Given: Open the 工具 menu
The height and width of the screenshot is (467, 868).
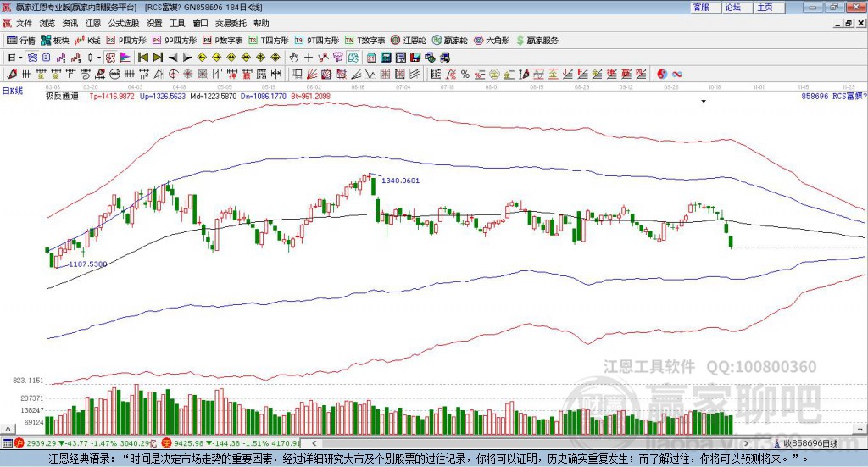Looking at the screenshot, I should pos(177,23).
